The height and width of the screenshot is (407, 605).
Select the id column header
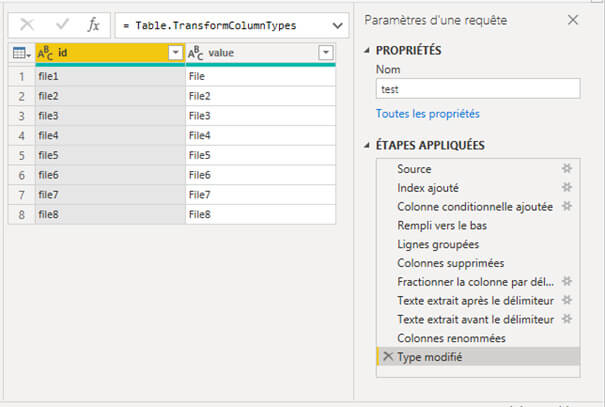click(x=110, y=53)
